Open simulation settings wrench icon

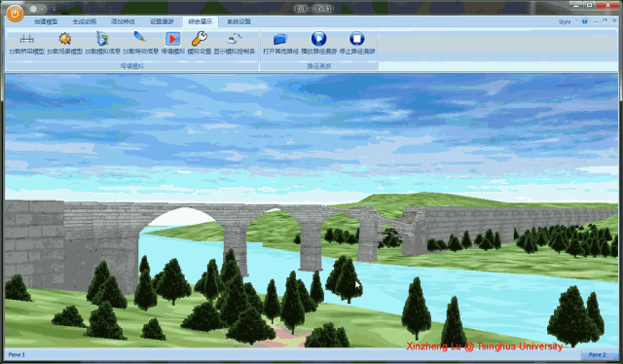coord(199,39)
